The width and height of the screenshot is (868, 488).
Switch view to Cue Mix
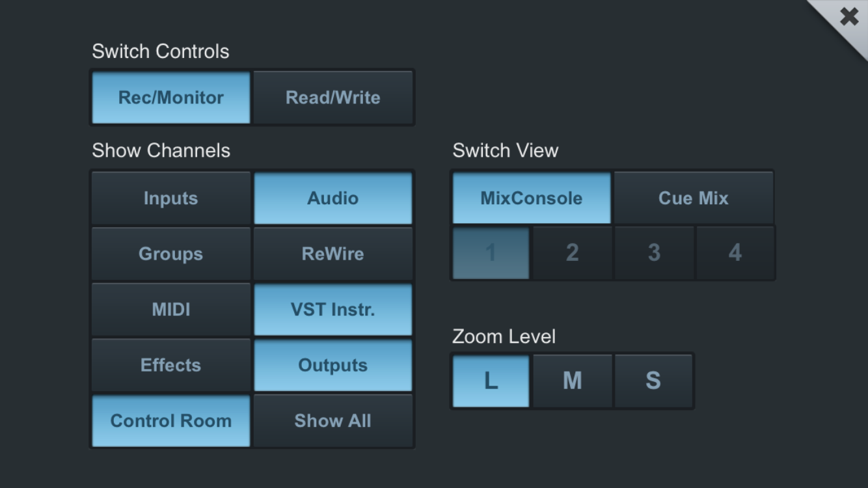point(693,198)
